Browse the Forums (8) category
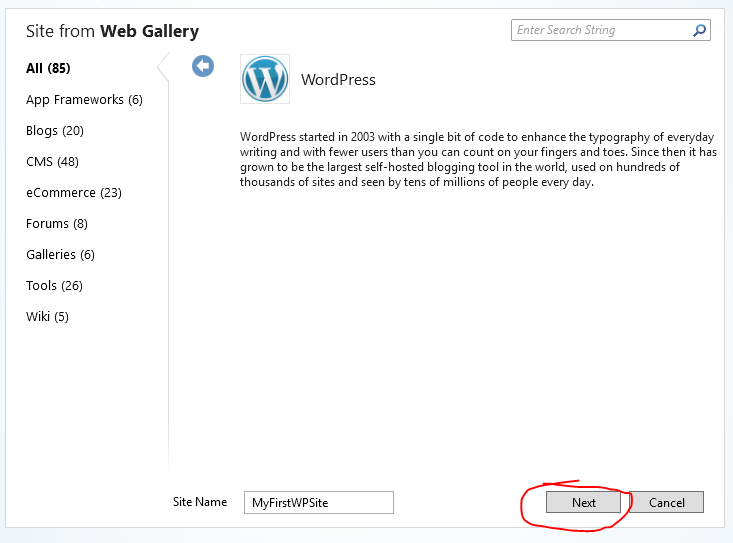Screen dimensions: 733x543 tap(57, 224)
